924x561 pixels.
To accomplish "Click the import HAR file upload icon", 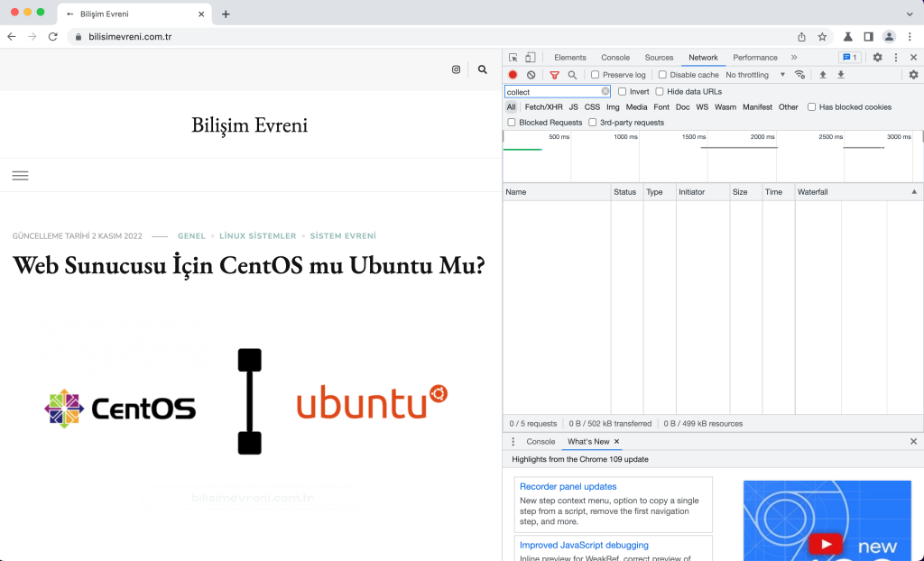I will click(822, 75).
